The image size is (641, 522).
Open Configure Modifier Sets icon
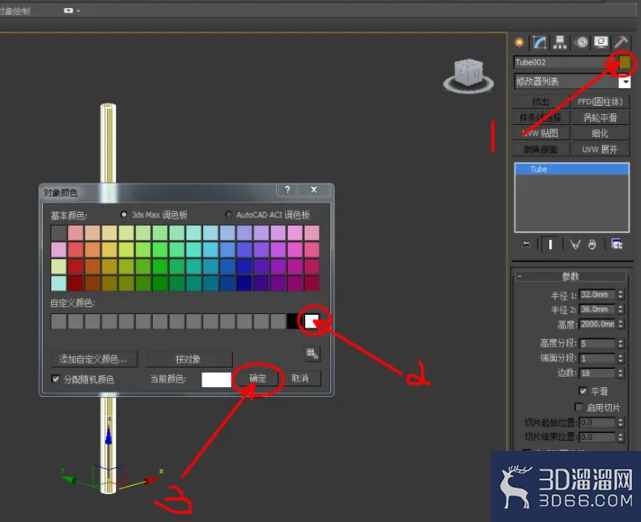tap(616, 244)
